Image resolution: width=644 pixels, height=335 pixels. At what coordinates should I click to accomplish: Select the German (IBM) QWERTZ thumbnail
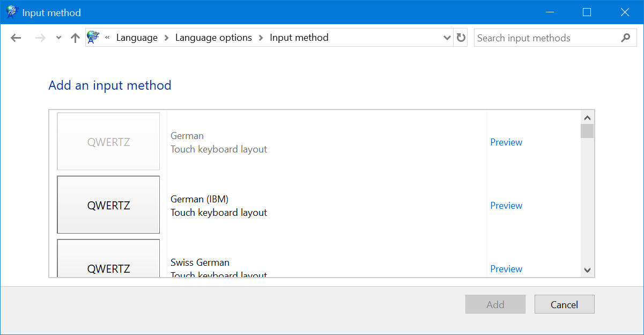coord(108,205)
